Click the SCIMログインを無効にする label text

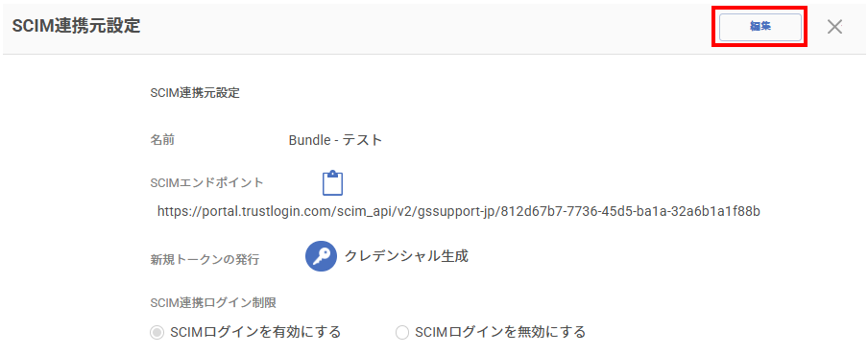coord(500,332)
